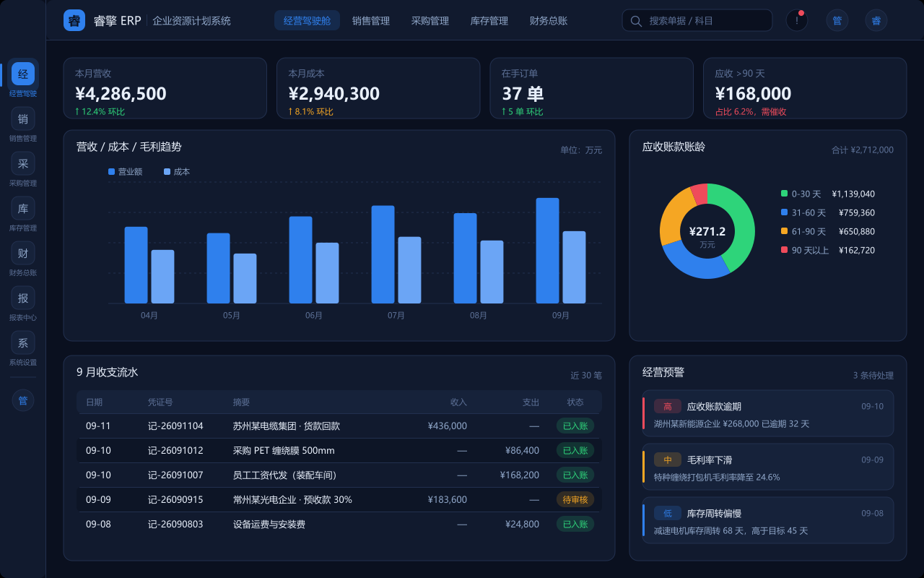Select the 61-90 天 legend entry
The width and height of the screenshot is (924, 578).
pos(828,231)
